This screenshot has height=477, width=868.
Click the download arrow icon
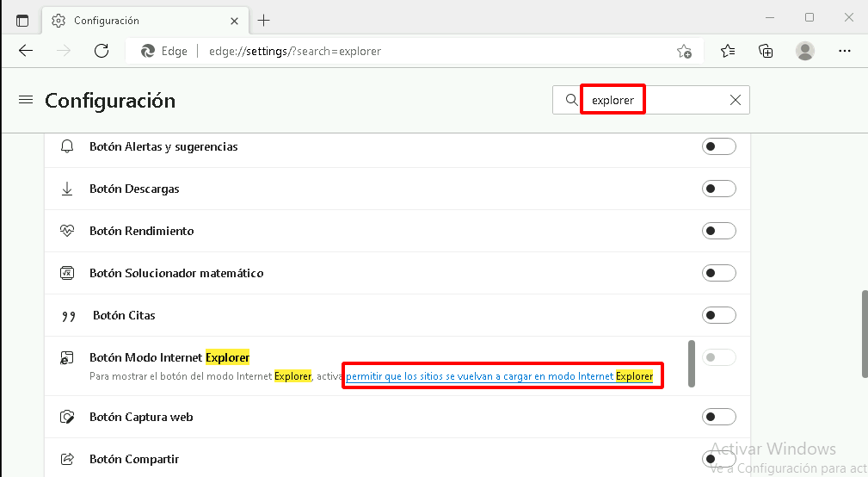pos(67,189)
